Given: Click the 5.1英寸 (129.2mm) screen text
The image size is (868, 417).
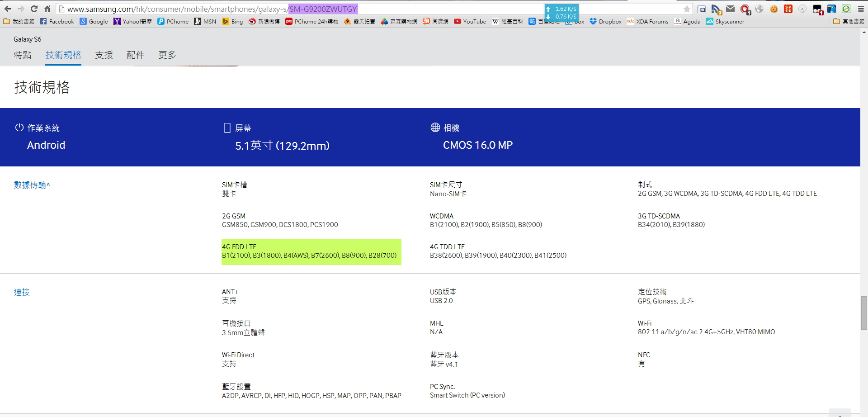Looking at the screenshot, I should point(282,146).
